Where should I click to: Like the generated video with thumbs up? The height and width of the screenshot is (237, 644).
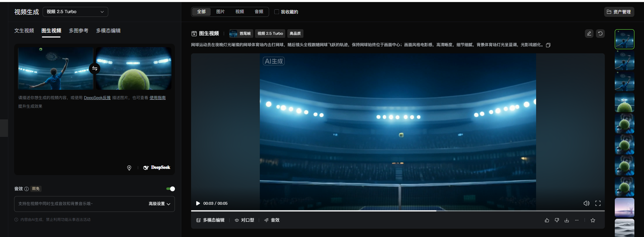(x=547, y=220)
